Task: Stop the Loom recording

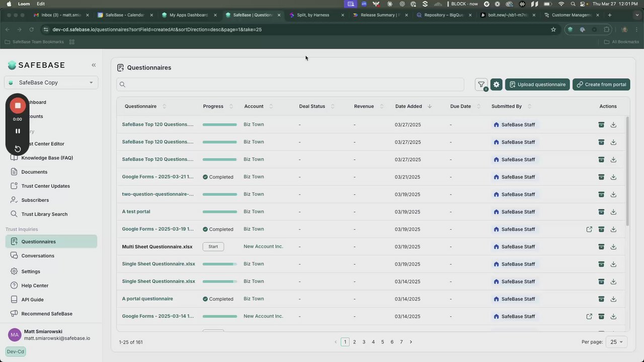Action: click(18, 106)
